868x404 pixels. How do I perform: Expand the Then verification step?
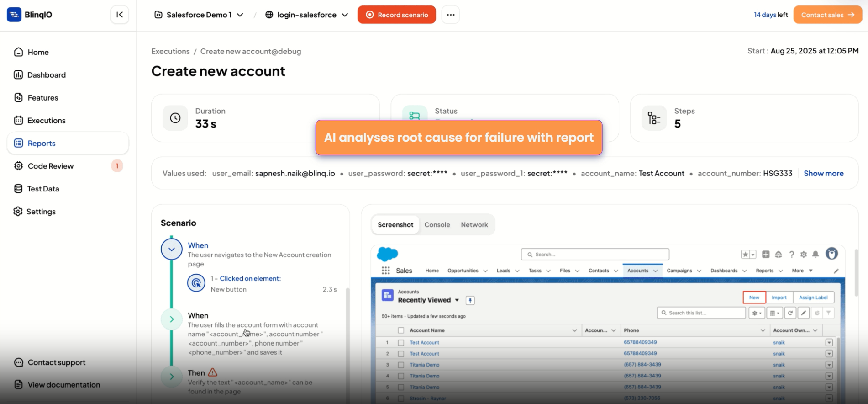[x=172, y=377]
